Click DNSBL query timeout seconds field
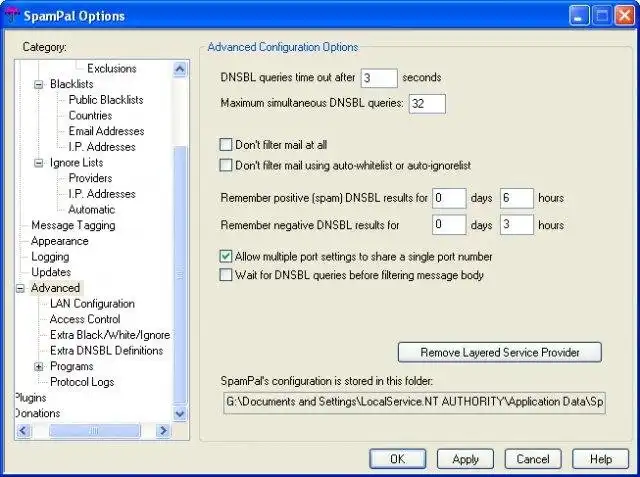640x477 pixels. coord(379,78)
